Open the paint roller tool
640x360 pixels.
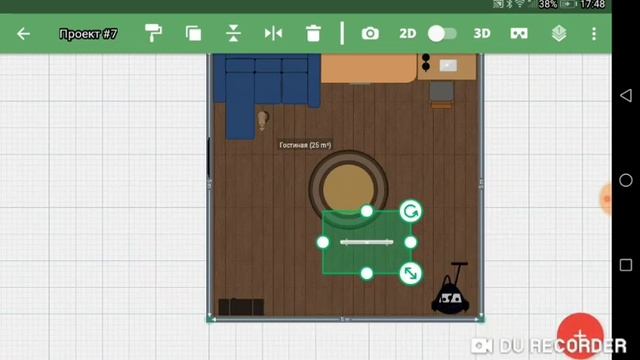pyautogui.click(x=153, y=33)
